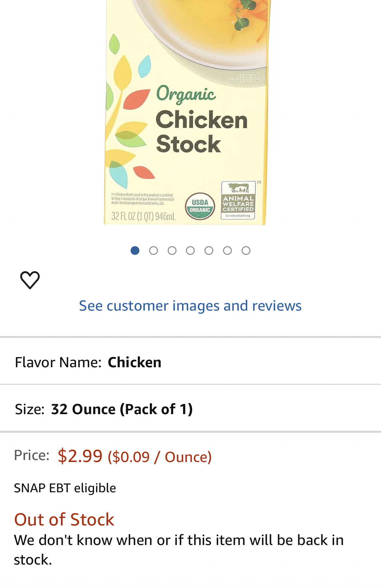
Task: Tap the SNAP EBT eligible label
Action: coord(65,488)
